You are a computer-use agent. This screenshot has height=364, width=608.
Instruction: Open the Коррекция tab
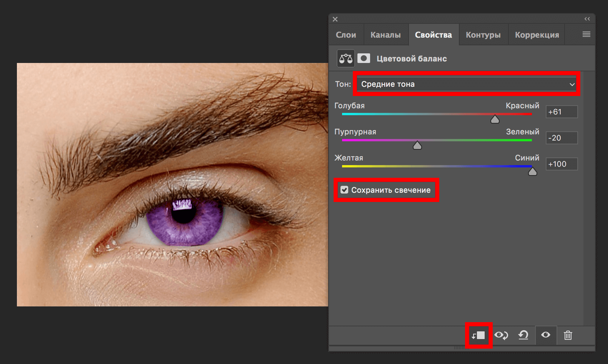coord(537,35)
